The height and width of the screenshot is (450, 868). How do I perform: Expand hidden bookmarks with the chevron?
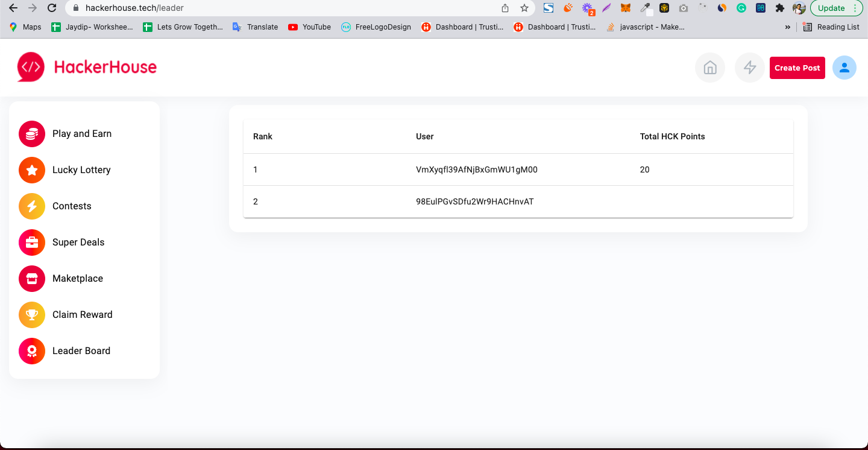pyautogui.click(x=787, y=27)
